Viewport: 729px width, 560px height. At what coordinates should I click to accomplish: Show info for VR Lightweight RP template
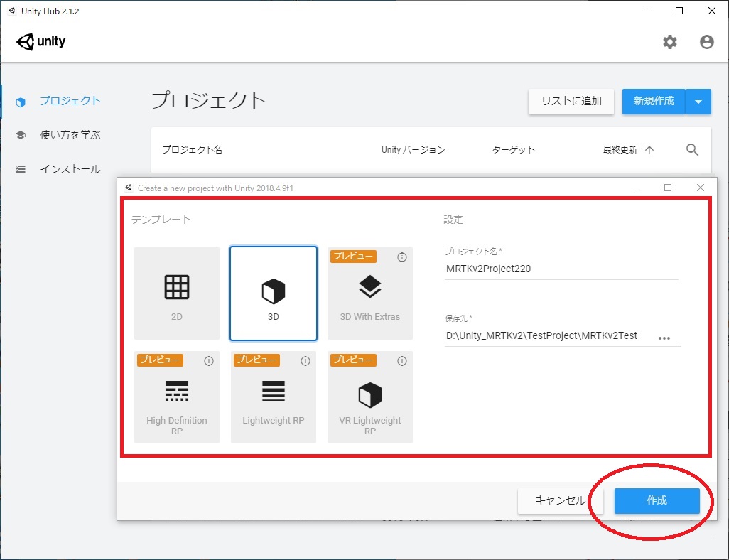[x=402, y=361]
